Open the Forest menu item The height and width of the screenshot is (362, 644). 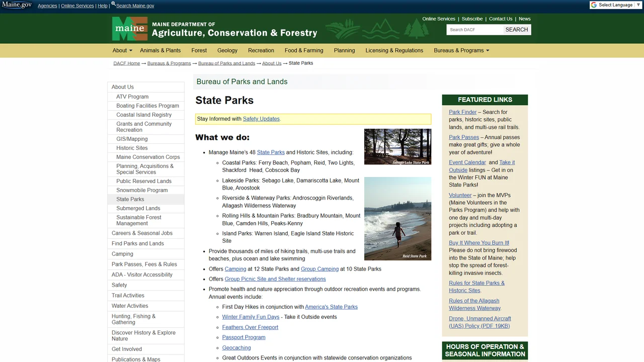click(x=199, y=50)
